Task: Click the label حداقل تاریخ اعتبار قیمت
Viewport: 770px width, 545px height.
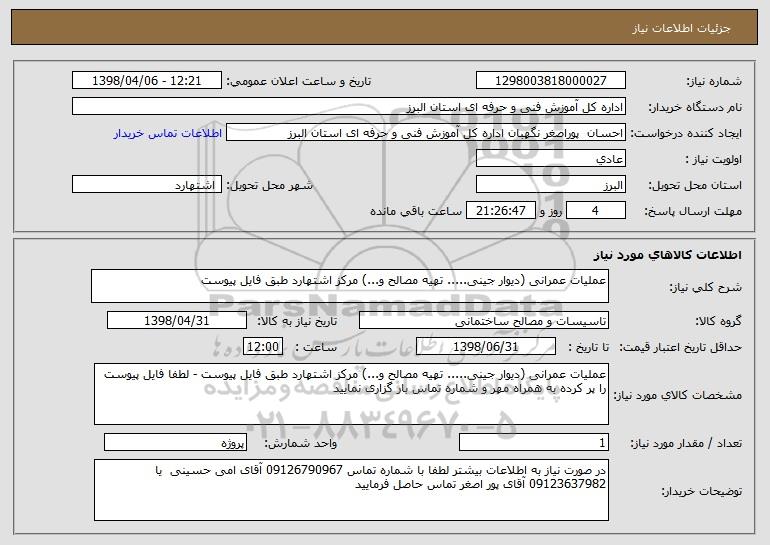Action: point(681,347)
